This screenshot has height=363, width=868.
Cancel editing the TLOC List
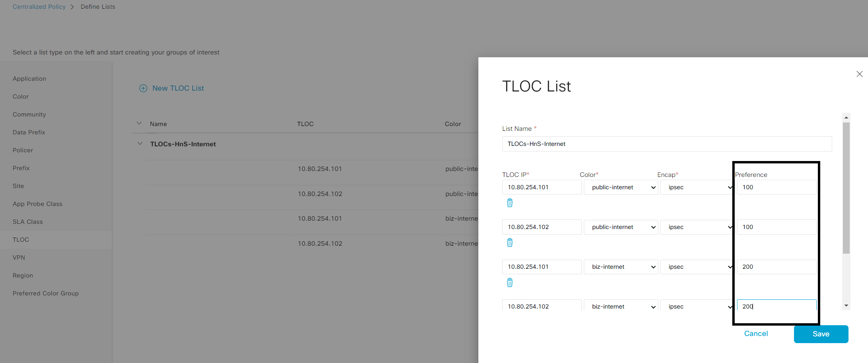coord(756,334)
